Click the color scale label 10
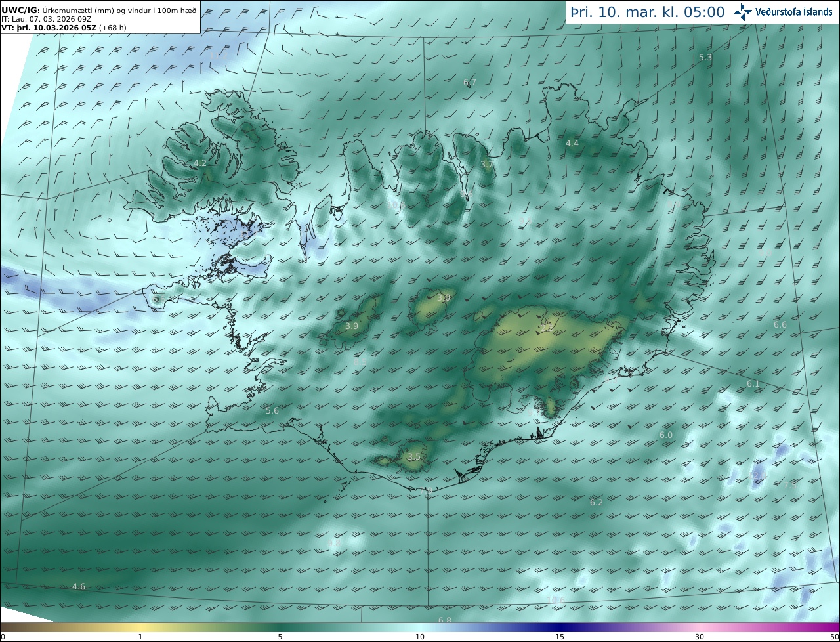 [x=420, y=637]
